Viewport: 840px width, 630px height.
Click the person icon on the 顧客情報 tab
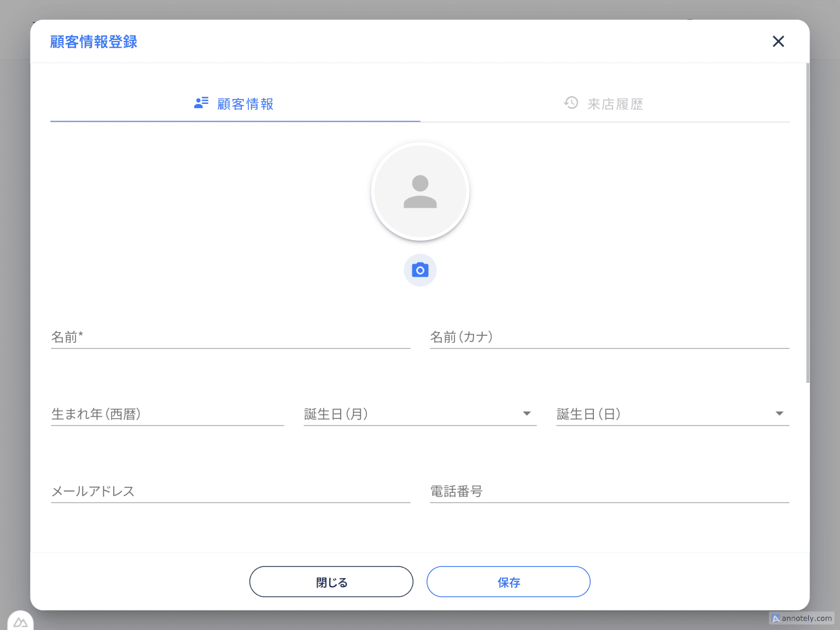tap(201, 103)
